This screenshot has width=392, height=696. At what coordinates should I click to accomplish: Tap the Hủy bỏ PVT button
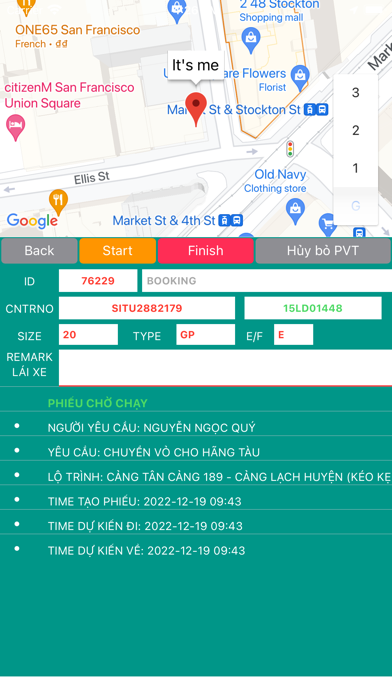[323, 251]
